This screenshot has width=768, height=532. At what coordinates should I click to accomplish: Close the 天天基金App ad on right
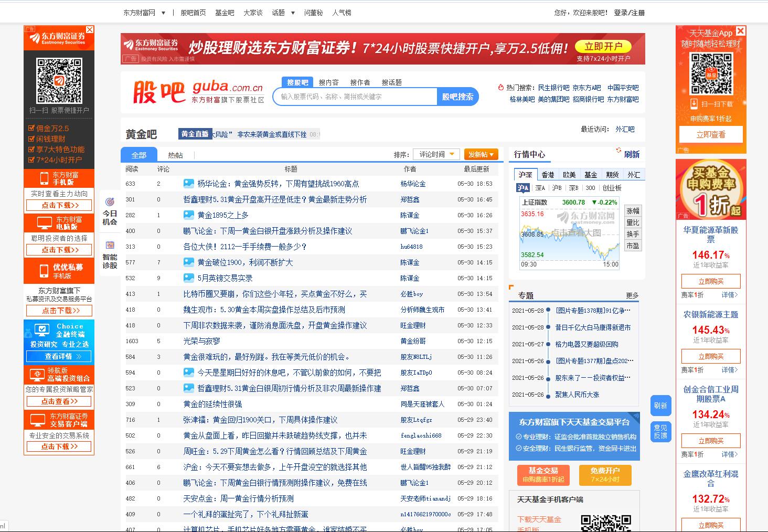[x=740, y=31]
